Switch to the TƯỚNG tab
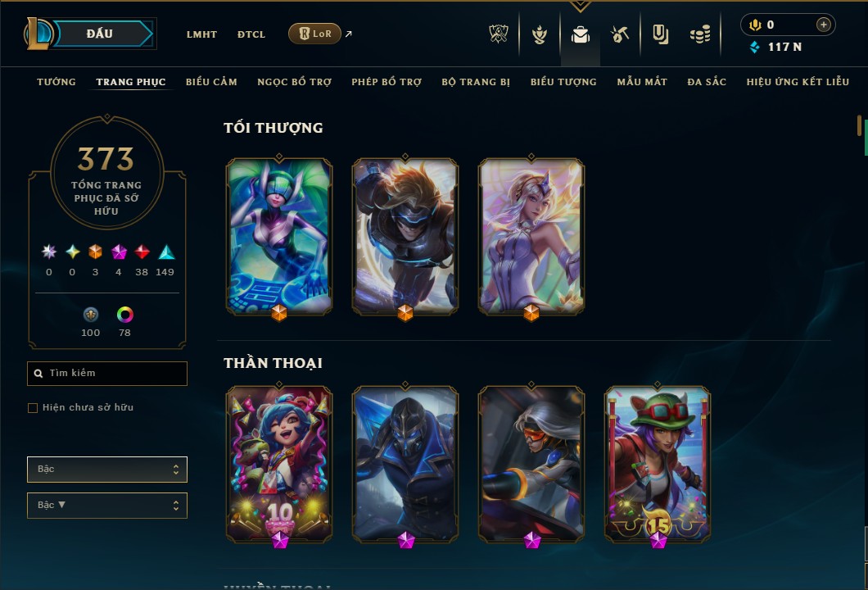The image size is (868, 590). tap(57, 82)
